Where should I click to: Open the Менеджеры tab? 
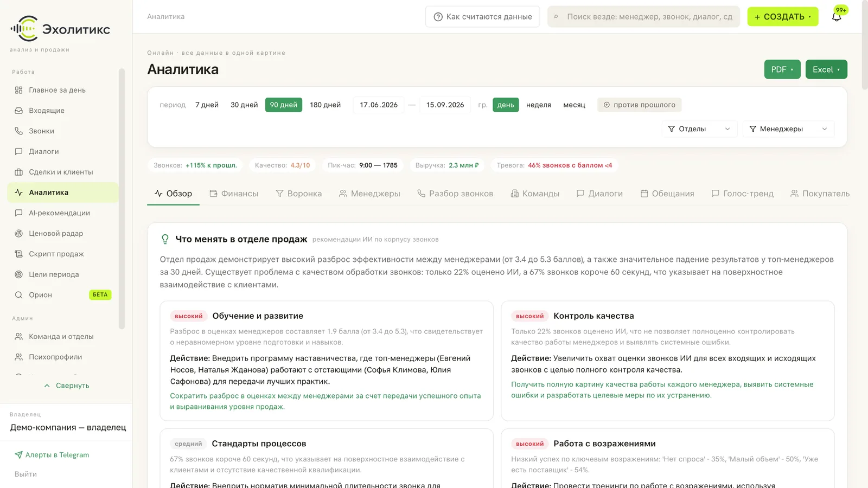[369, 194]
